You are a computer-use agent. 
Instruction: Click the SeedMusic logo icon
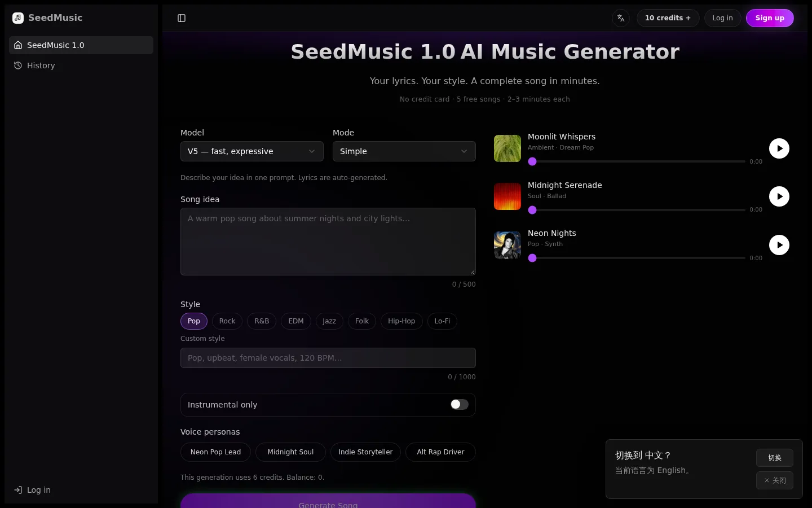tap(18, 18)
